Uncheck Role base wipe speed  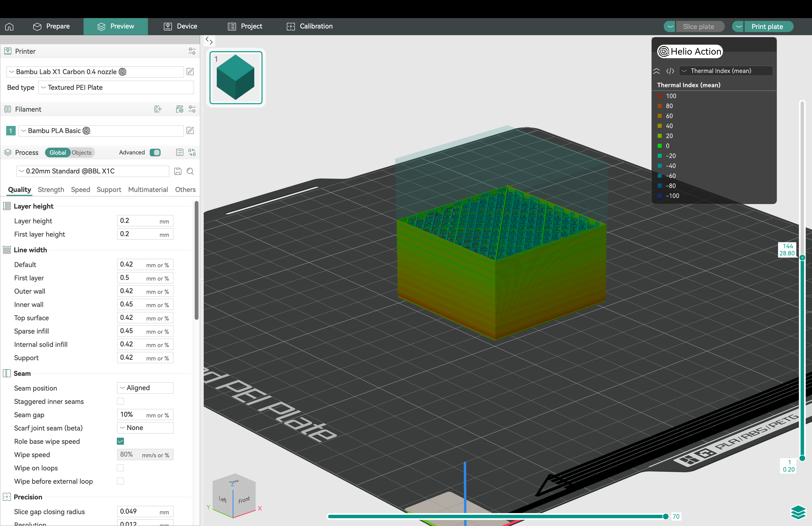120,441
